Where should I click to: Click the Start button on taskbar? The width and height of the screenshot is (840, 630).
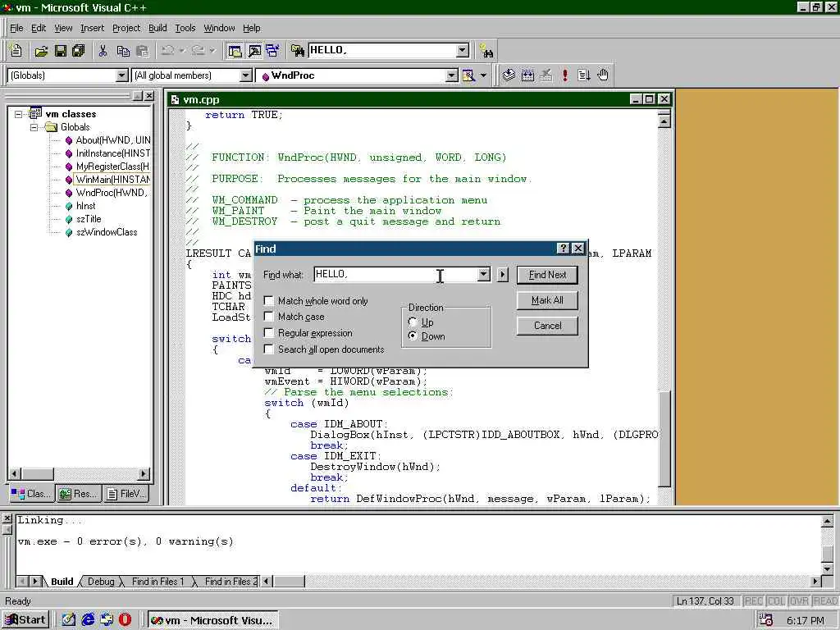(x=25, y=620)
